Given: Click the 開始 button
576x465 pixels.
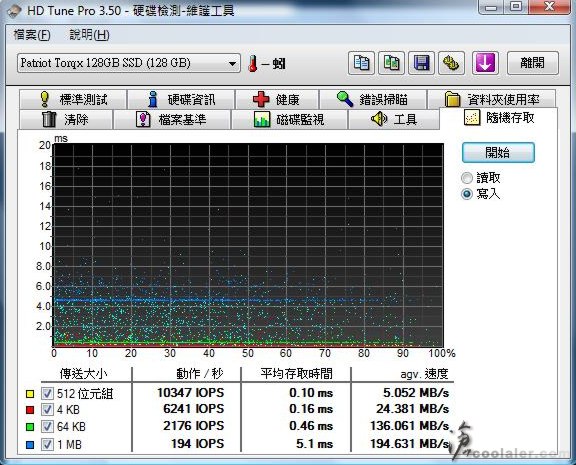Looking at the screenshot, I should tap(498, 152).
